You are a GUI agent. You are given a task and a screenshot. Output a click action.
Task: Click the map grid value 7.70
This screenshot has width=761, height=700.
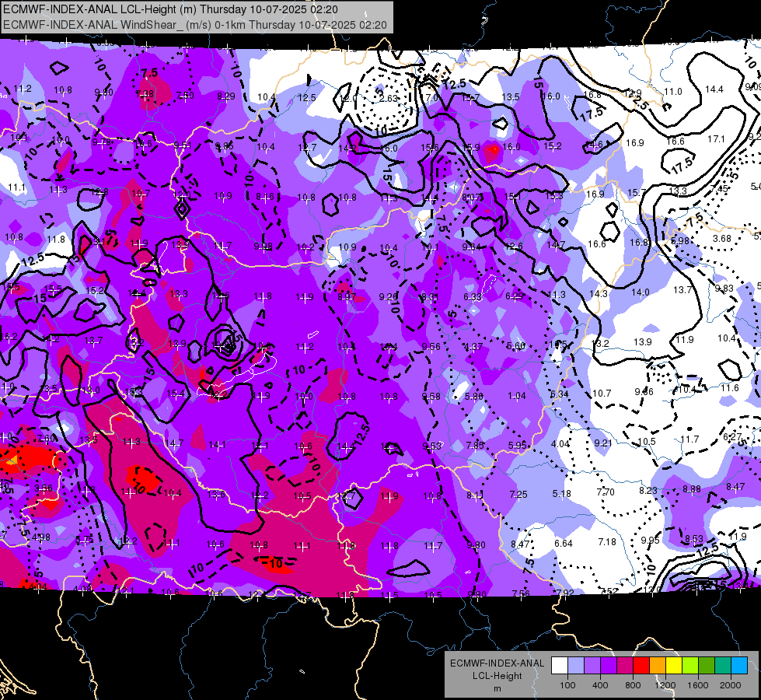click(x=606, y=492)
